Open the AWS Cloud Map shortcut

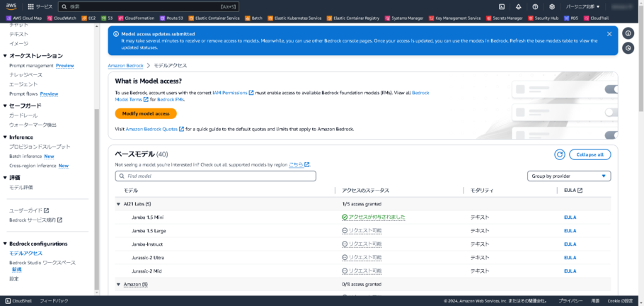(24, 18)
